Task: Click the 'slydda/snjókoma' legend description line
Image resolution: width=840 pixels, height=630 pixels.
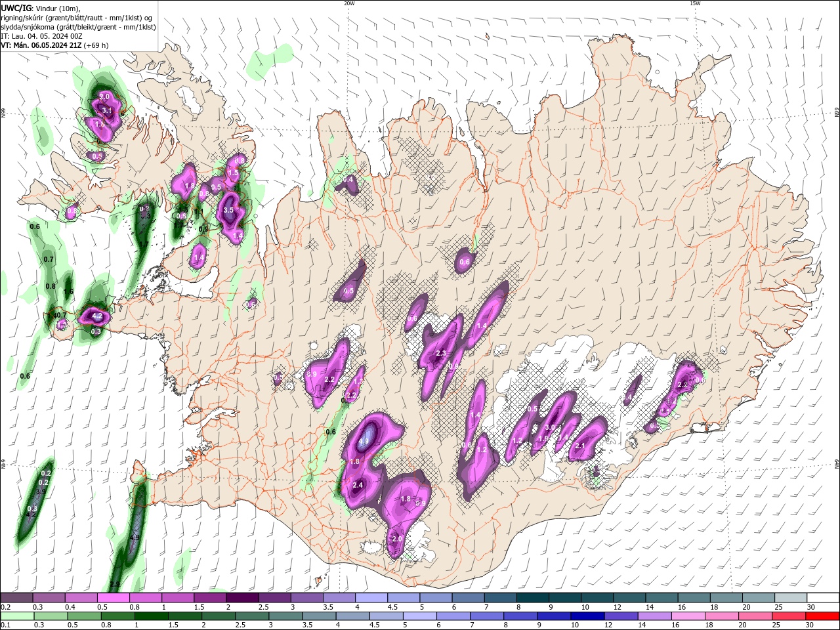Action: (x=78, y=27)
